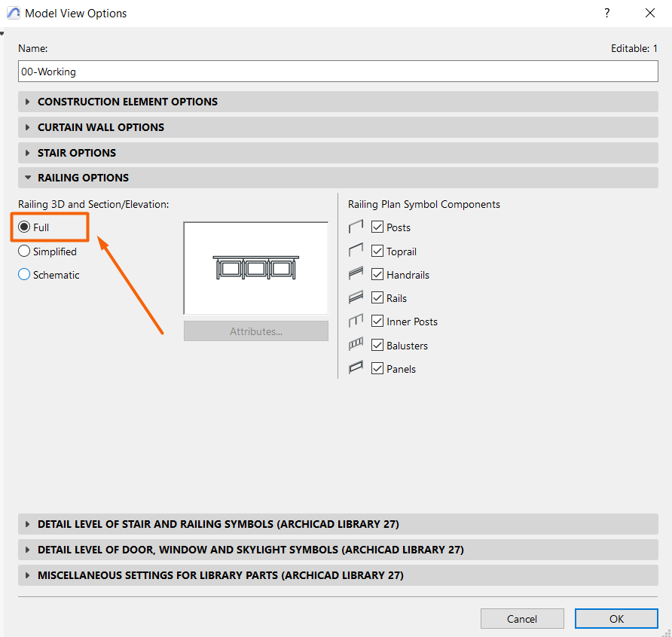This screenshot has height=637, width=672.
Task: Disable the Balusters checkbox
Action: 378,346
